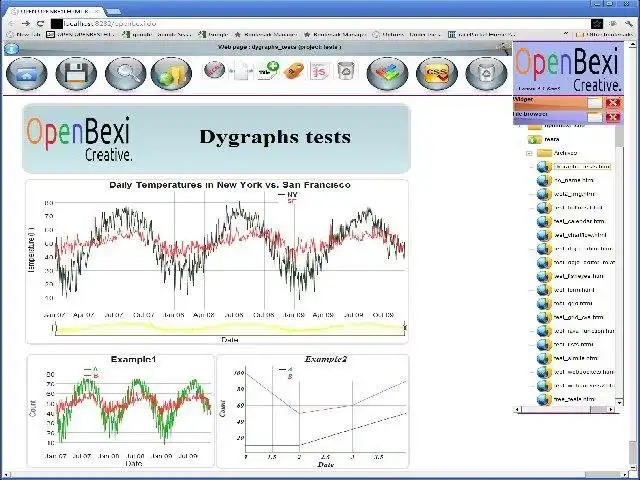Click the tools icon at title bar end
Image resolution: width=640 pixels, height=480 pixels.
504,49
